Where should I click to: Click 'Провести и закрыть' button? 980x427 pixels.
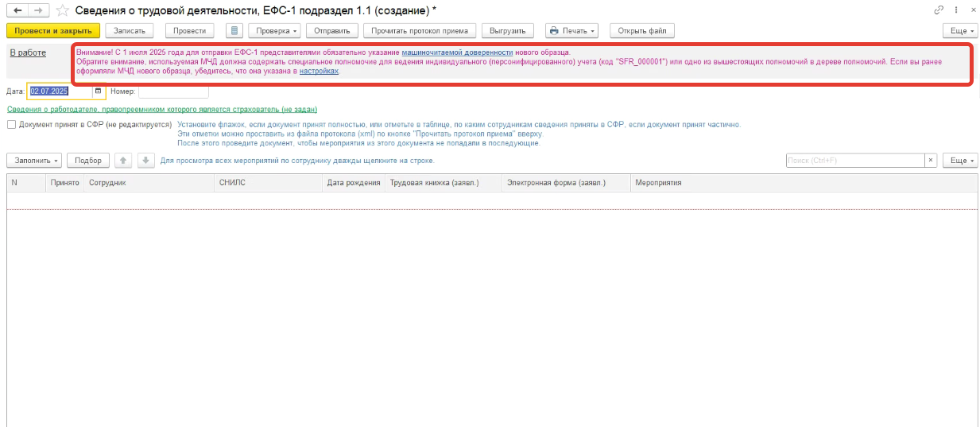coord(53,31)
